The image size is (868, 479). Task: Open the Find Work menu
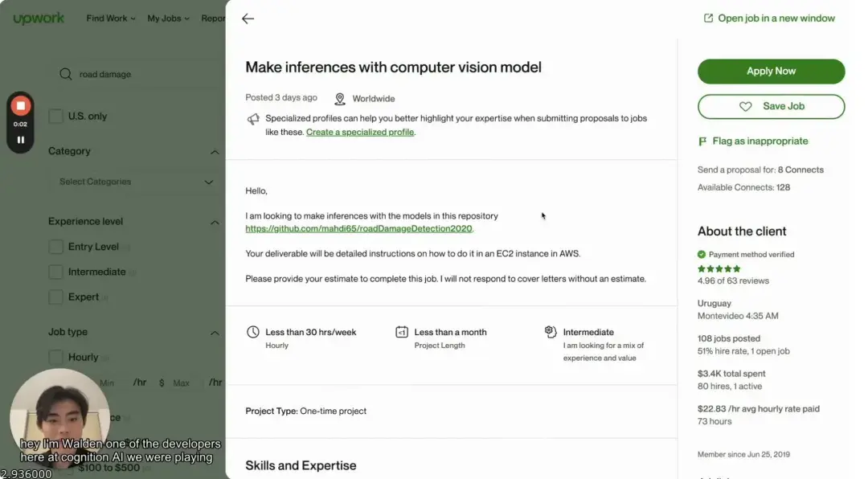pyautogui.click(x=111, y=18)
